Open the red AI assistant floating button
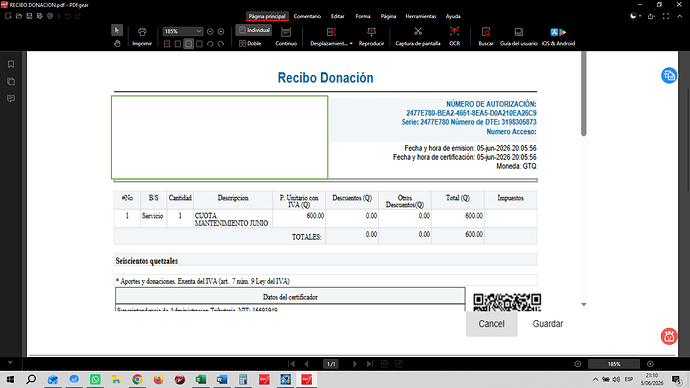This screenshot has width=690, height=388. pos(669,337)
